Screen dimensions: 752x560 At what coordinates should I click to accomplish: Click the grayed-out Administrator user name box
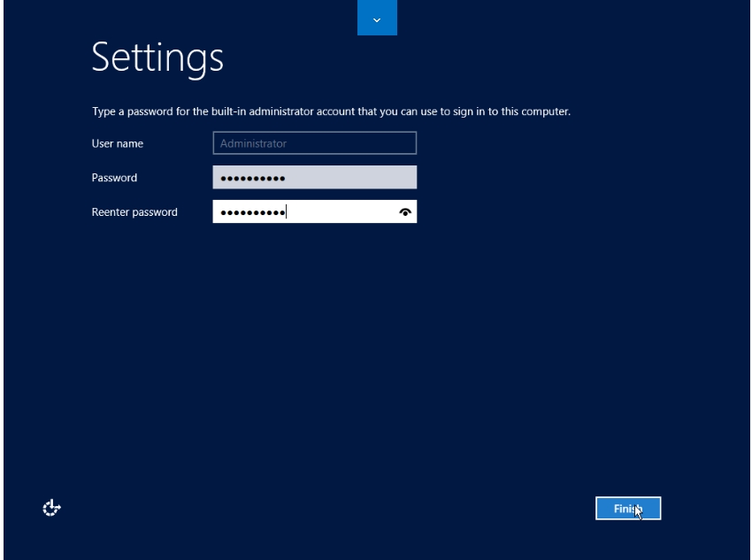pos(314,143)
